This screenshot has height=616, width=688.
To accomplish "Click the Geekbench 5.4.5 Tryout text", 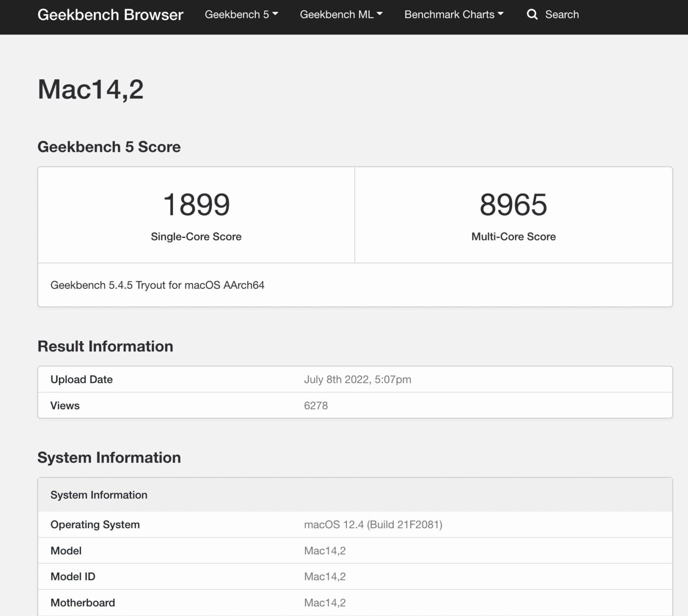I will [158, 285].
